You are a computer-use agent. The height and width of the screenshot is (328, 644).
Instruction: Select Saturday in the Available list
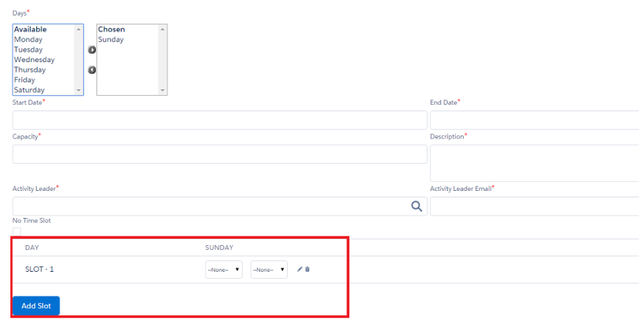29,90
